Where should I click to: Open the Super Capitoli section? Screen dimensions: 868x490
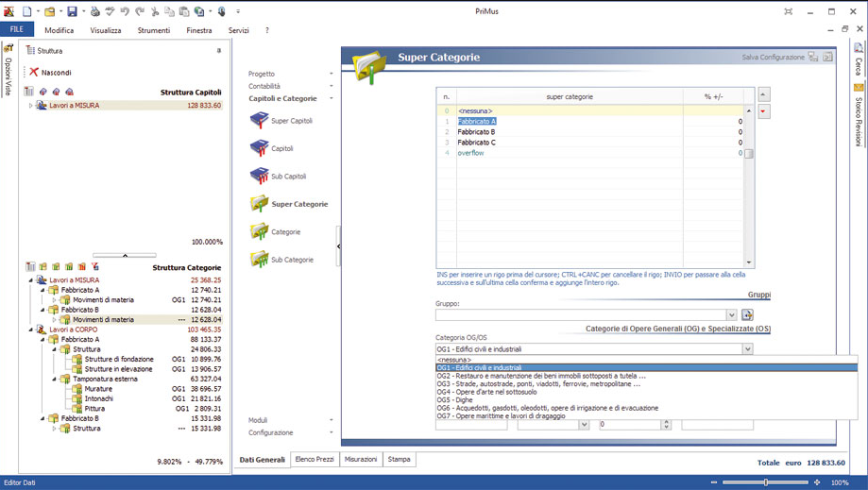click(291, 121)
